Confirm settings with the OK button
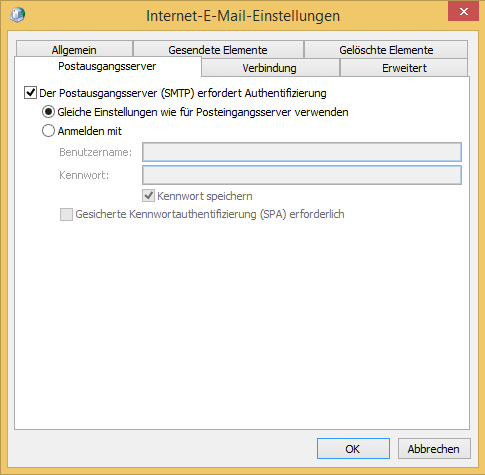 click(x=353, y=449)
